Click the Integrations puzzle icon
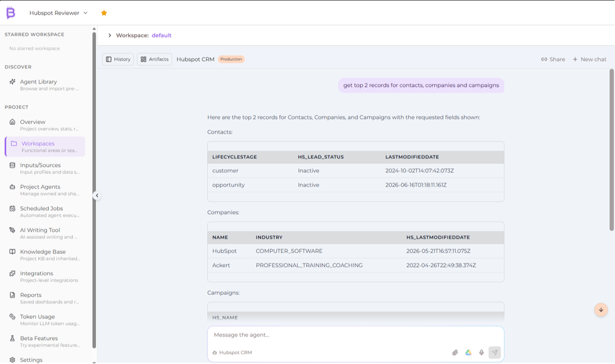The width and height of the screenshot is (615, 364). 13,274
